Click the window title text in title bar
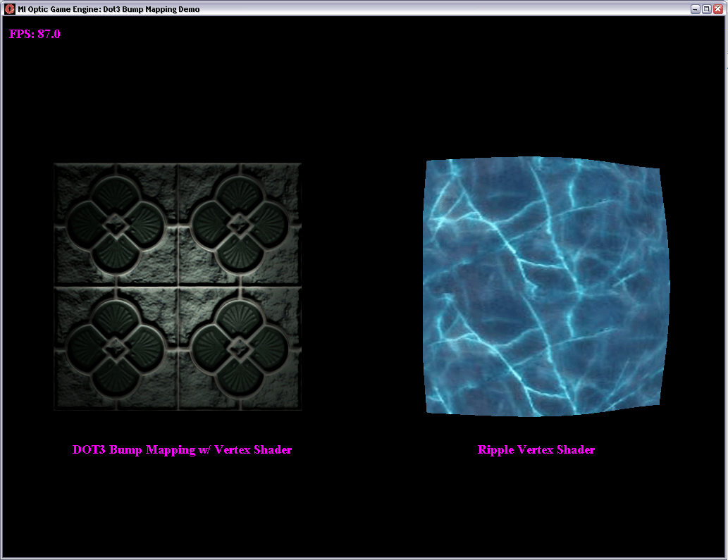 point(109,9)
